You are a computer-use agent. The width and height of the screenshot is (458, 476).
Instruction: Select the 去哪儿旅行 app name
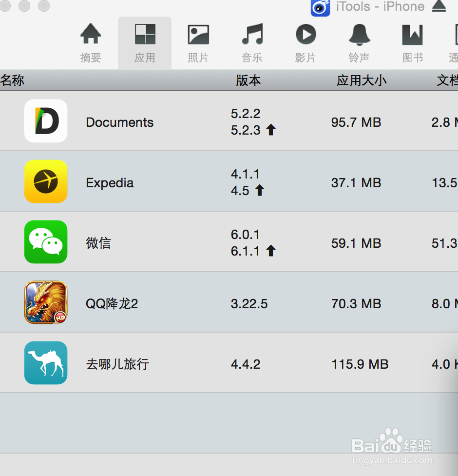(x=117, y=364)
